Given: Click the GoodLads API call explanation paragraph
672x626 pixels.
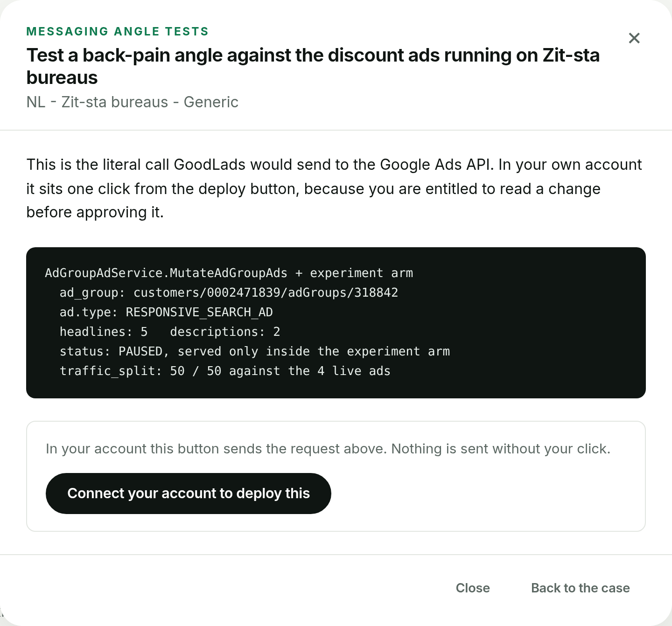Looking at the screenshot, I should (x=334, y=188).
